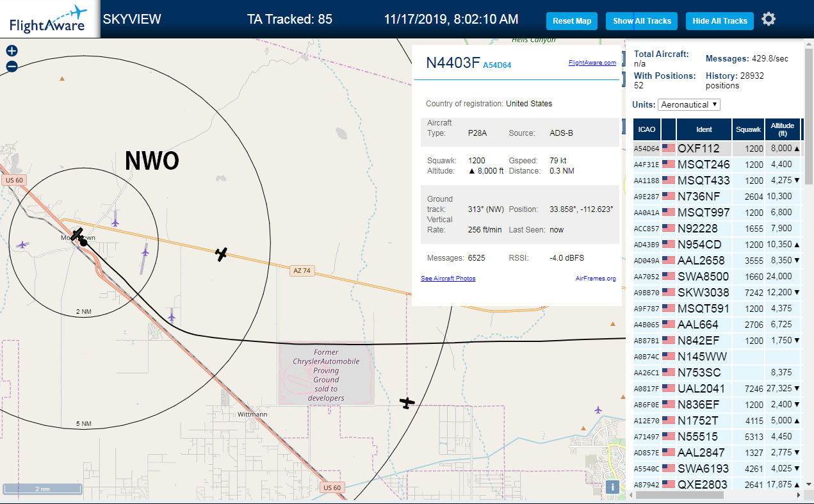Open the Units dropdown
Screen dimensions: 814x504
[689, 104]
